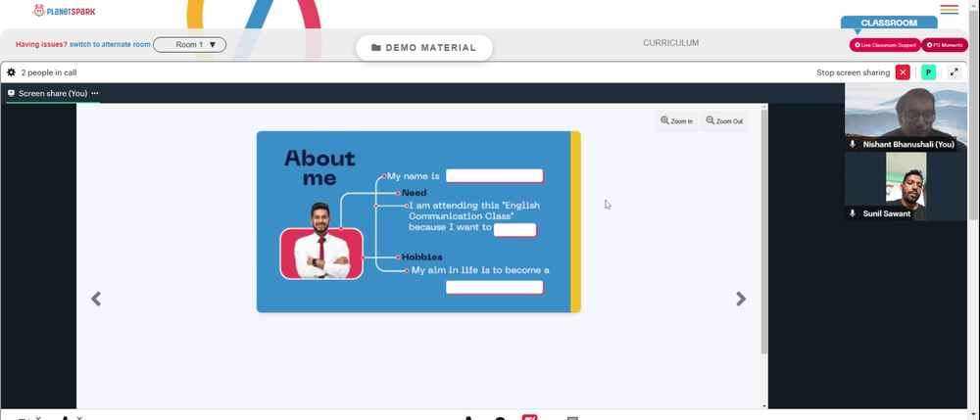Click the PlanetSpark logo
The height and width of the screenshot is (420, 980).
[x=65, y=11]
